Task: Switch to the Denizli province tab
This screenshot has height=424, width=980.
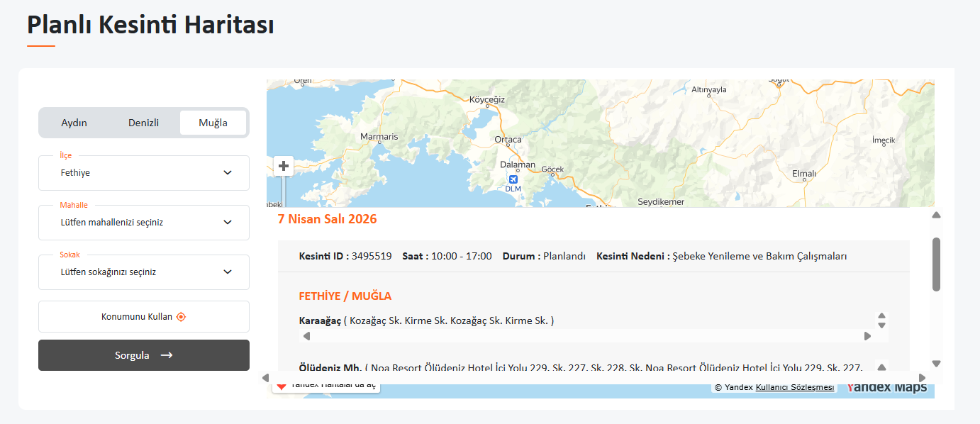Action: pos(143,123)
